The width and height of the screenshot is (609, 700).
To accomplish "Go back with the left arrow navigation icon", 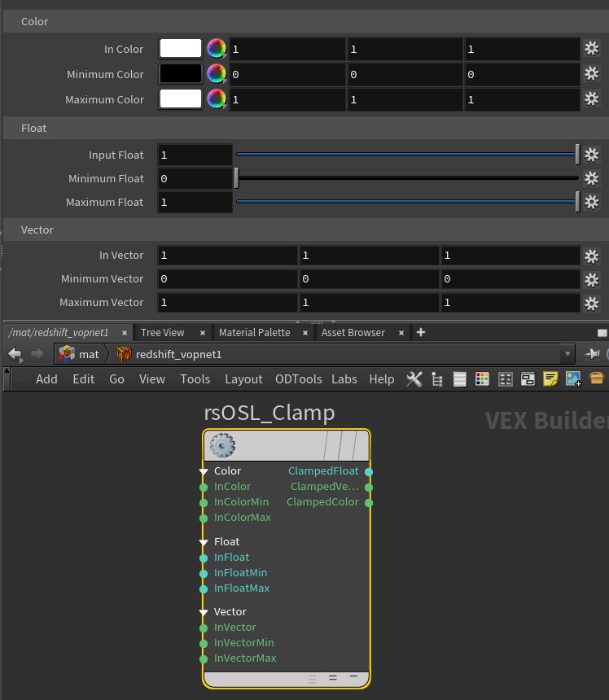I will click(x=15, y=354).
